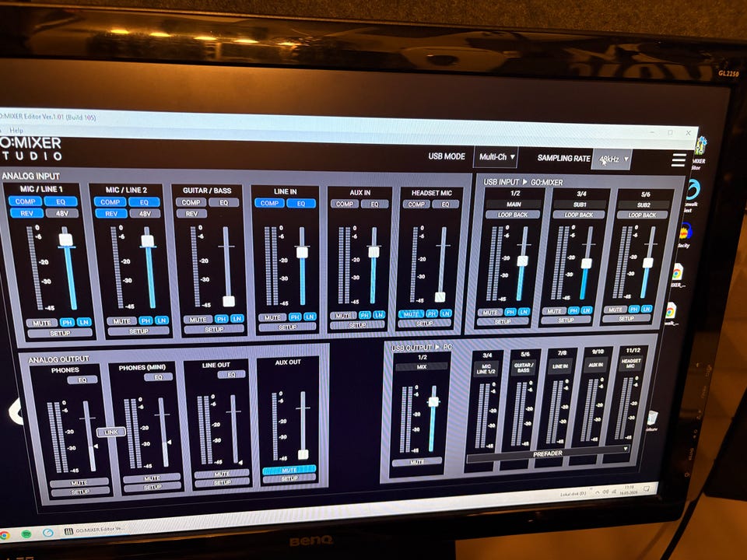
Task: Click the AUX OUT fader handle
Action: [303, 454]
